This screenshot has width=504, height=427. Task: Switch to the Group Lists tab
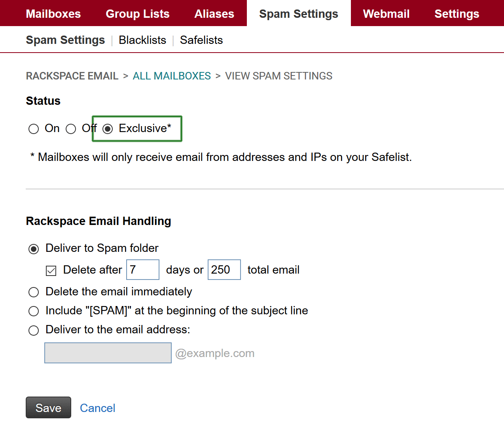pos(137,14)
